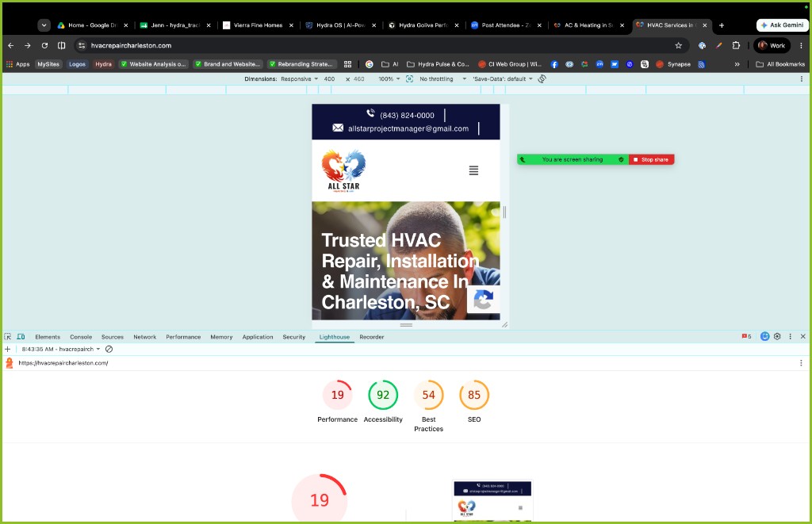The image size is (812, 524).
Task: Bookmark this page with the star icon
Action: click(x=679, y=45)
